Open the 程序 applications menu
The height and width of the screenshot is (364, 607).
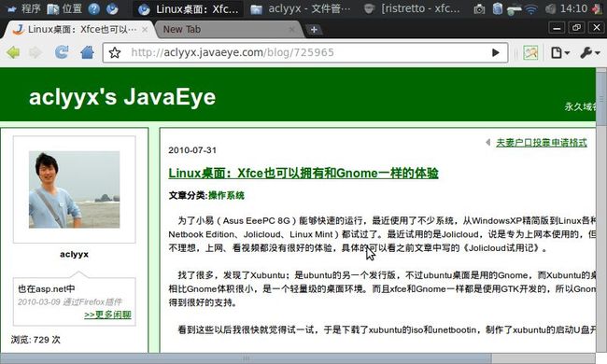[24, 8]
